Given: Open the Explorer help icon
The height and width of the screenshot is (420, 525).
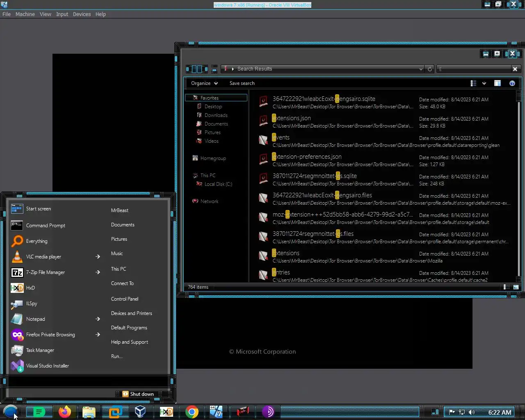Looking at the screenshot, I should (512, 83).
